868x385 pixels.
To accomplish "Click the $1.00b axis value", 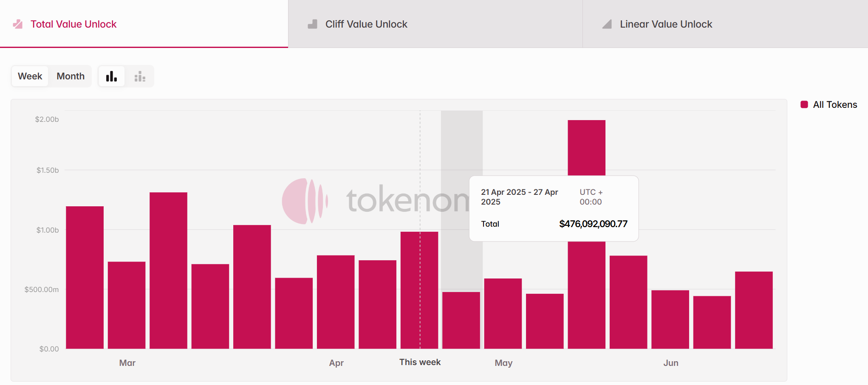I will (48, 230).
